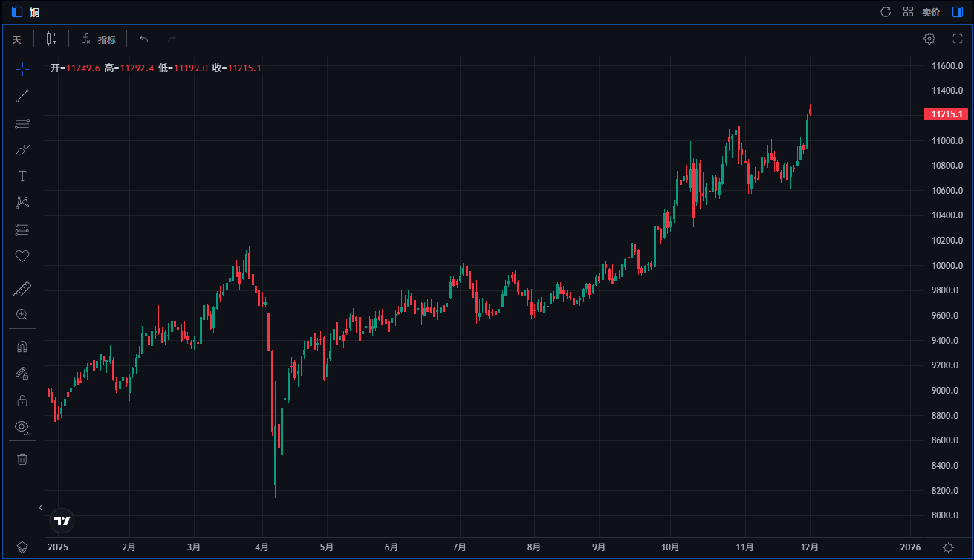Image resolution: width=974 pixels, height=560 pixels.
Task: Collapse the left drawing toolbar arrow
Action: tap(41, 507)
